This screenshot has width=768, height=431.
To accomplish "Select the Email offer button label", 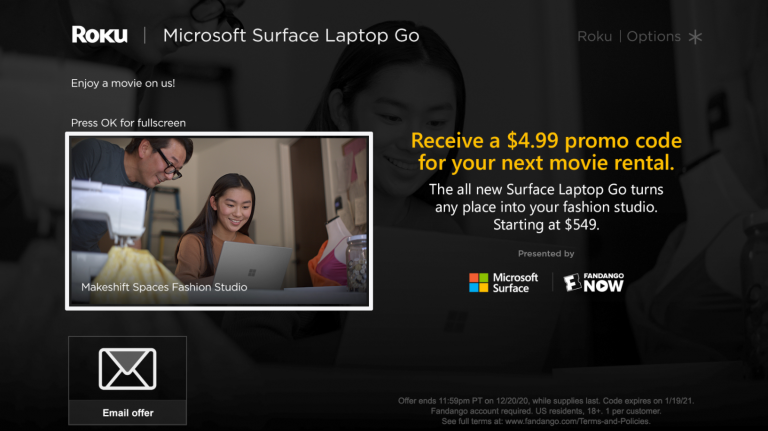I will (128, 413).
